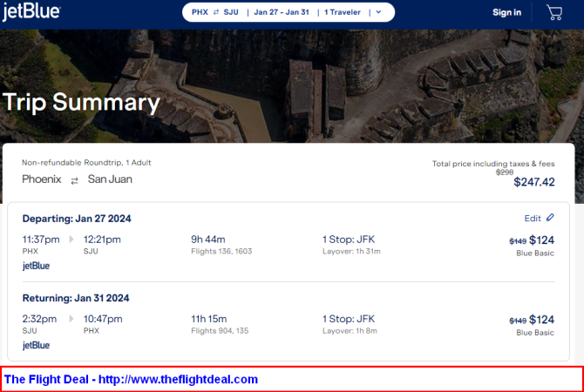This screenshot has width=584, height=392.
Task: Click the $247.42 total price
Action: pos(533,182)
